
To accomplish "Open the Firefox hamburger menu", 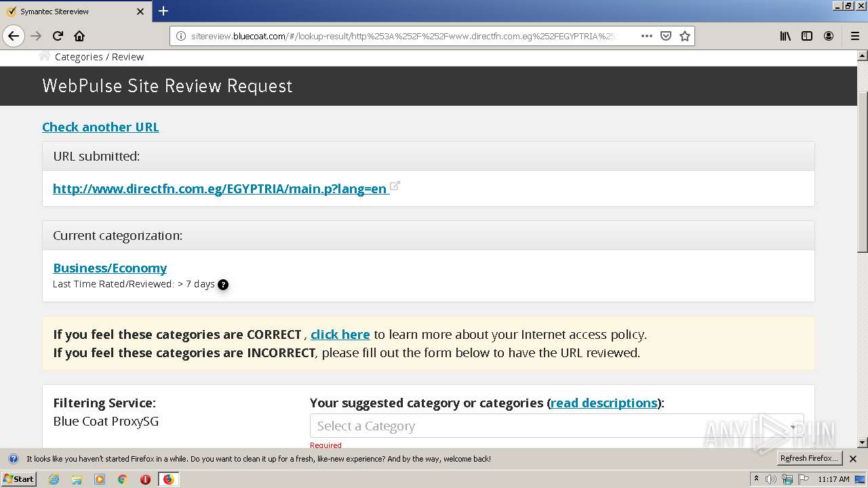I will [x=854, y=36].
